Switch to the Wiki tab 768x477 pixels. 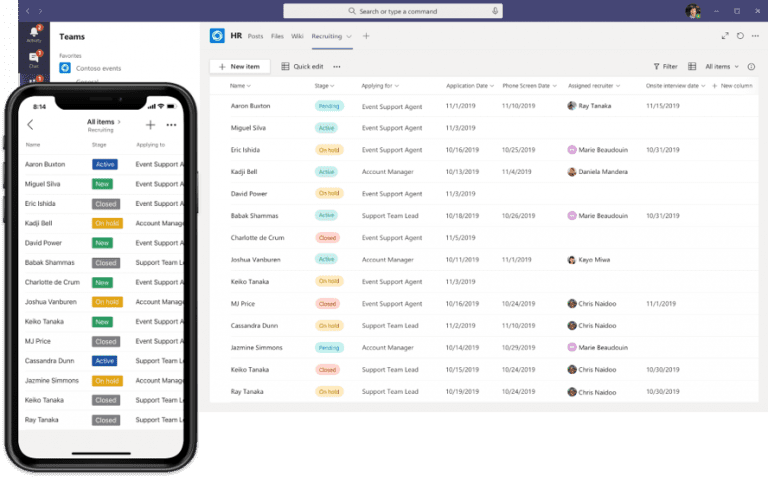pos(297,36)
